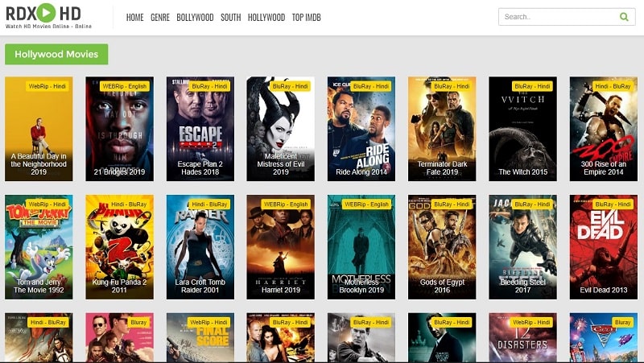644x363 pixels.
Task: Click Hindi - BluRay badge on Kung Fu Panda 2
Action: click(x=129, y=204)
